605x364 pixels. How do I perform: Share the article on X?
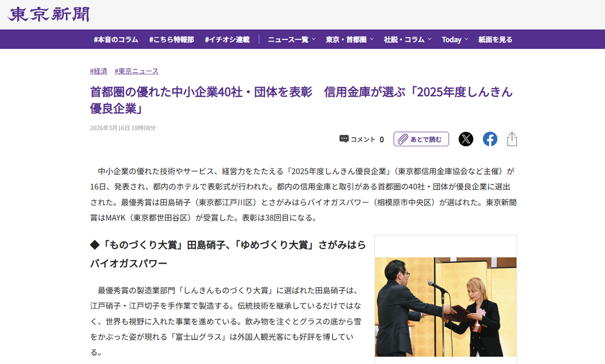tap(466, 139)
